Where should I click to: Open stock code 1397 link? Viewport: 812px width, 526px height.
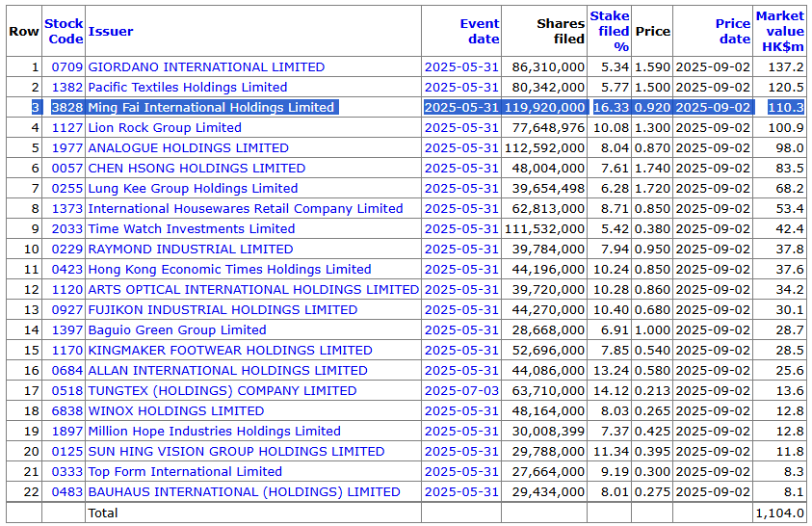pyautogui.click(x=67, y=329)
